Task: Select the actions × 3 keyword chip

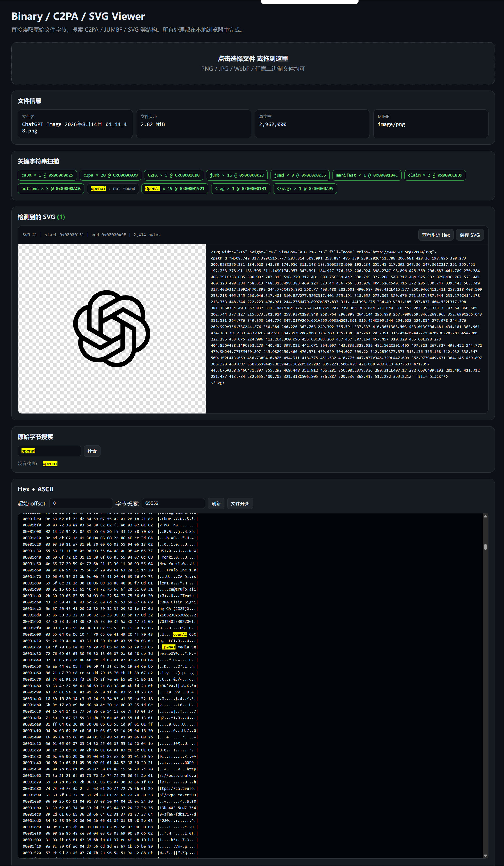Action: pyautogui.click(x=51, y=189)
